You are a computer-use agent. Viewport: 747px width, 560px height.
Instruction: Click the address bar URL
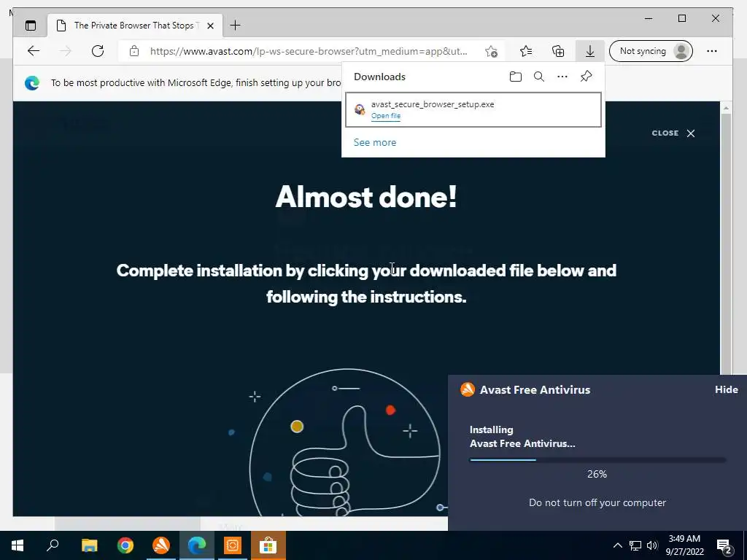pyautogui.click(x=309, y=52)
